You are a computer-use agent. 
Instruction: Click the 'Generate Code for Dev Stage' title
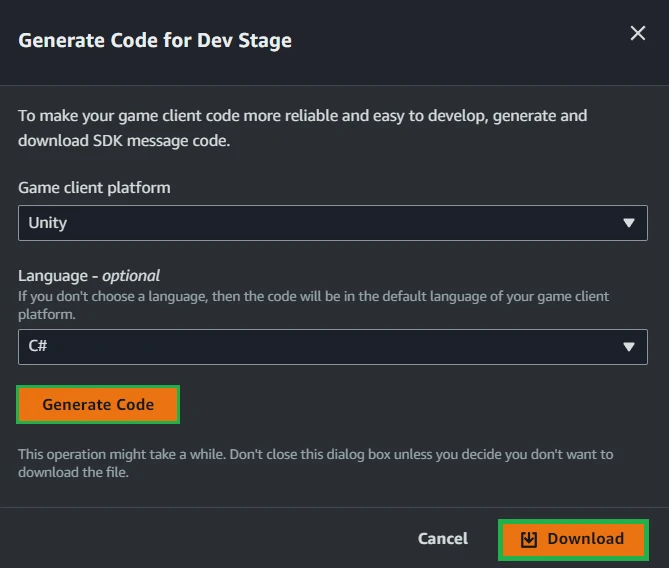(155, 41)
